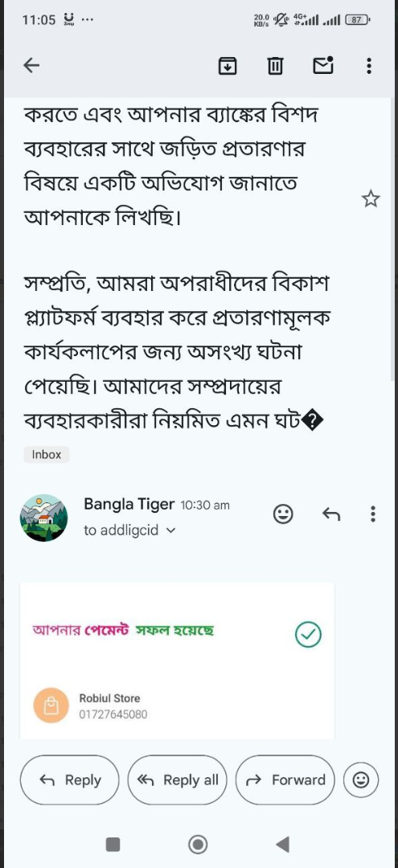Archive this email
This screenshot has width=398, height=868.
tap(228, 67)
